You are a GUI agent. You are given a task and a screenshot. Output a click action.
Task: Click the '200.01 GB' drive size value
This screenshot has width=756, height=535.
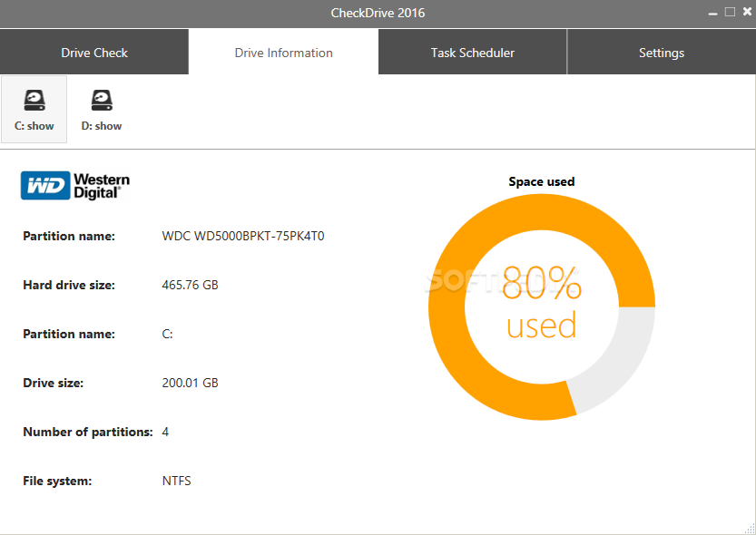[x=190, y=383]
